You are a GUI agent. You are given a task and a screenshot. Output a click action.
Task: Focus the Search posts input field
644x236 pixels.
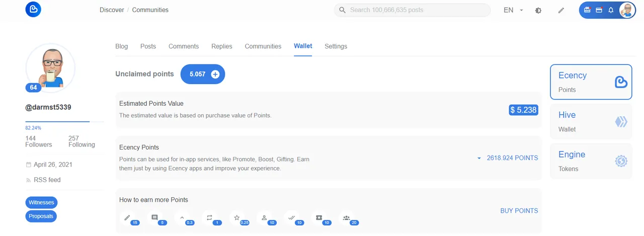[413, 10]
